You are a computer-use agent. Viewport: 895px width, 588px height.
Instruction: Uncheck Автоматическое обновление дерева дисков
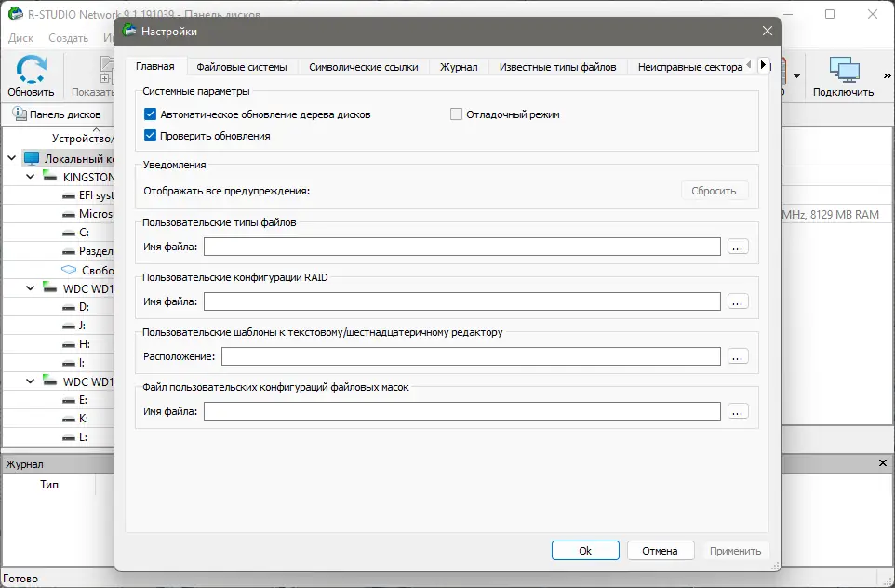point(151,114)
